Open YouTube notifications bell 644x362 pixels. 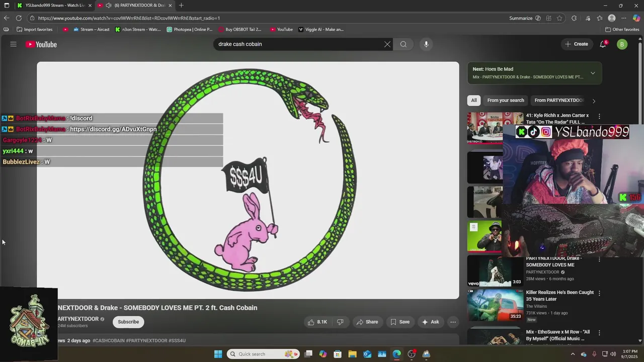coord(603,44)
